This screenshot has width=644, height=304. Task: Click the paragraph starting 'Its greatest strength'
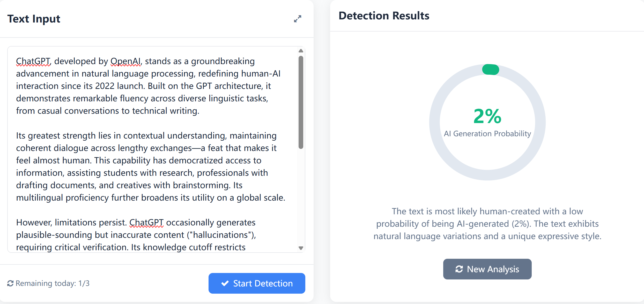pos(151,166)
